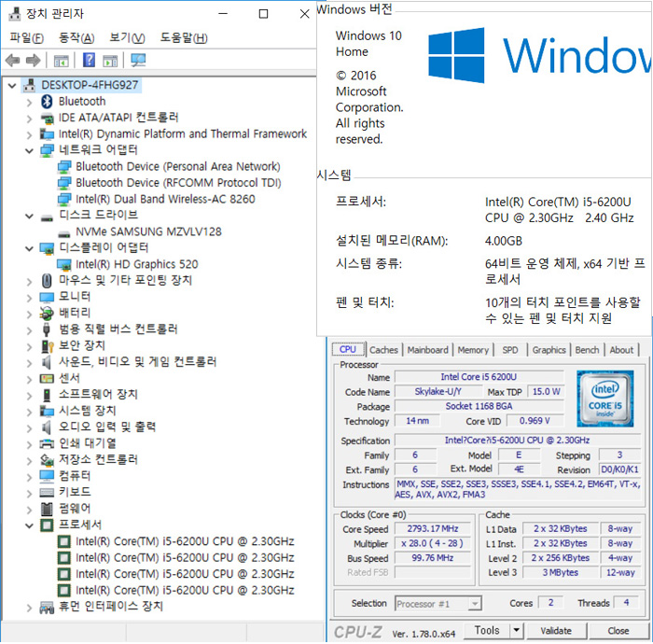Click the Back arrow in Device Manager toolbar

tap(12, 61)
